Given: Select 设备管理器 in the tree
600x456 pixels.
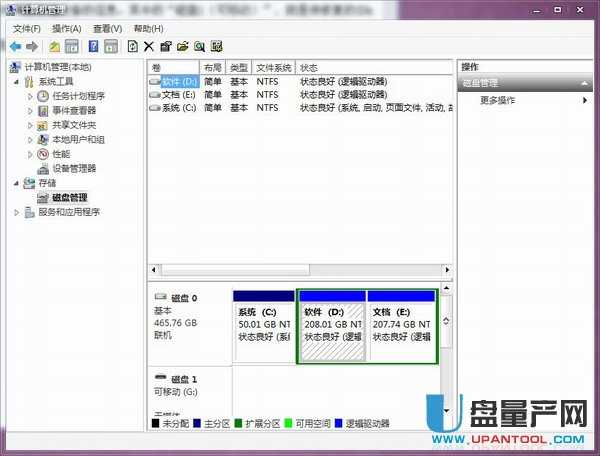Looking at the screenshot, I should pos(73,168).
